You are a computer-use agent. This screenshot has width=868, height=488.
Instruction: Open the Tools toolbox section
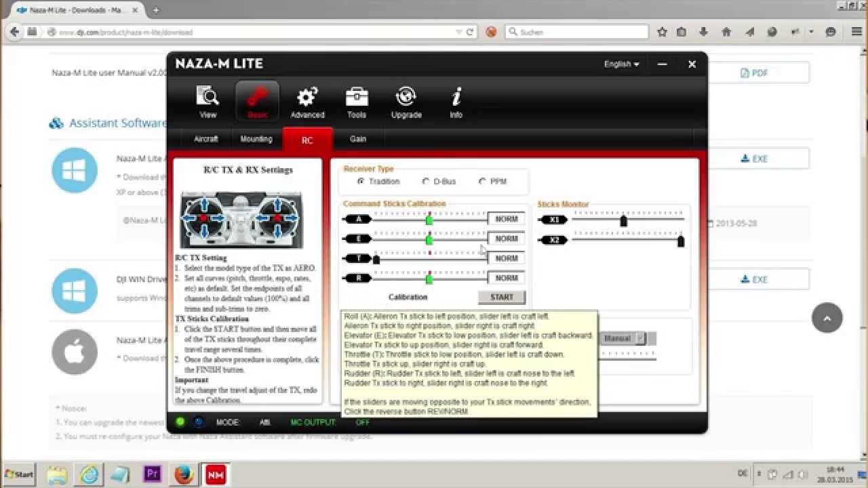(357, 102)
